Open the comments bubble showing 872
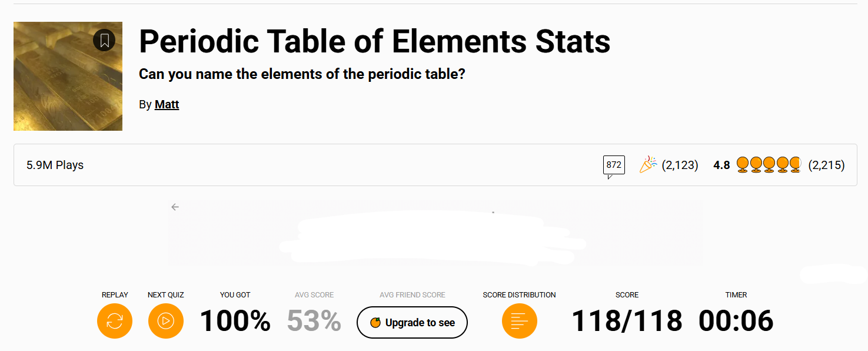Image resolution: width=868 pixels, height=351 pixels. 614,165
